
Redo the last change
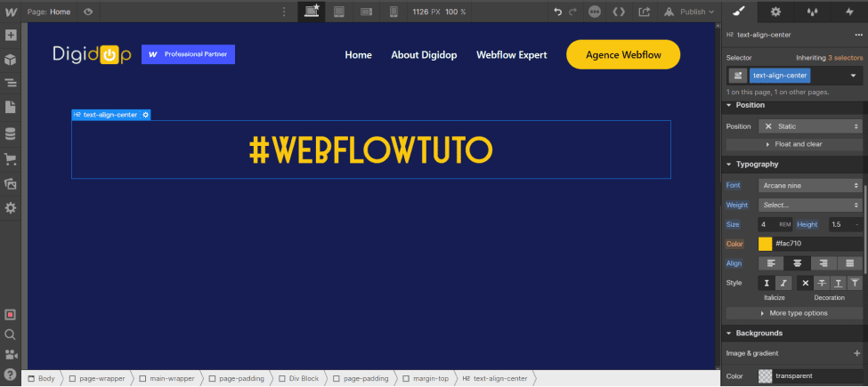tap(573, 12)
